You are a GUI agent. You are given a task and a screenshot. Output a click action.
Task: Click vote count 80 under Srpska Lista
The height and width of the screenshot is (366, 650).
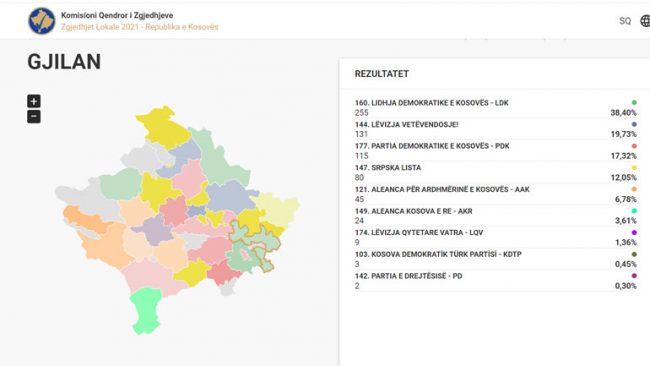tap(359, 177)
